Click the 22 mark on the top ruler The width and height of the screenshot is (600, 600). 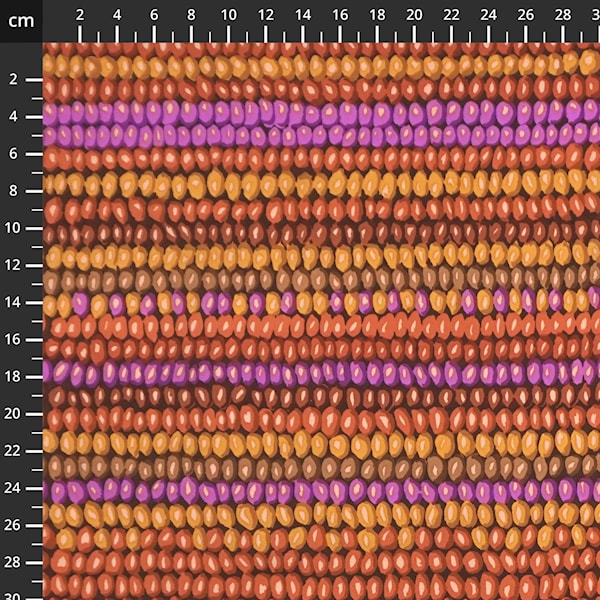click(x=451, y=15)
